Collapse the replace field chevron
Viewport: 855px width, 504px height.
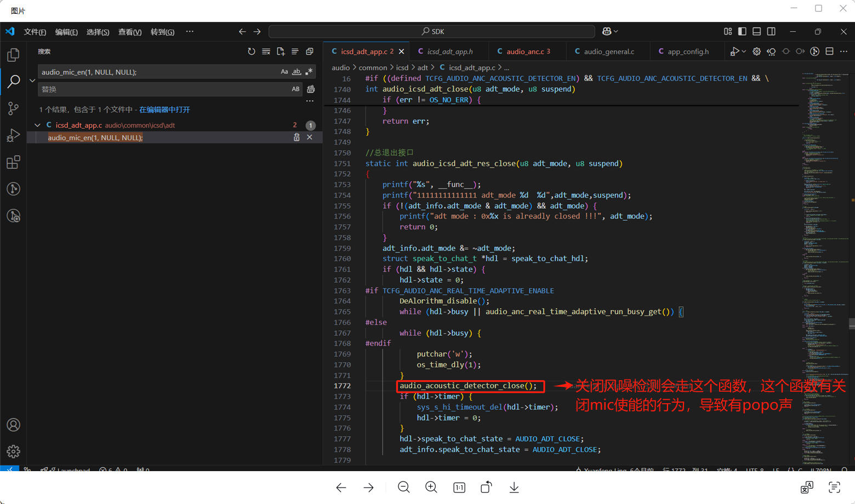coord(32,81)
